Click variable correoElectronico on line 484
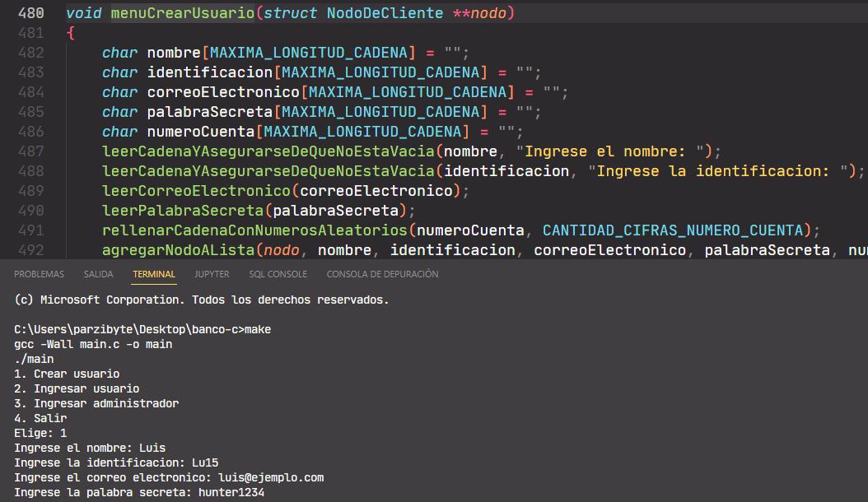Image resolution: width=868 pixels, height=502 pixels. pyautogui.click(x=223, y=92)
